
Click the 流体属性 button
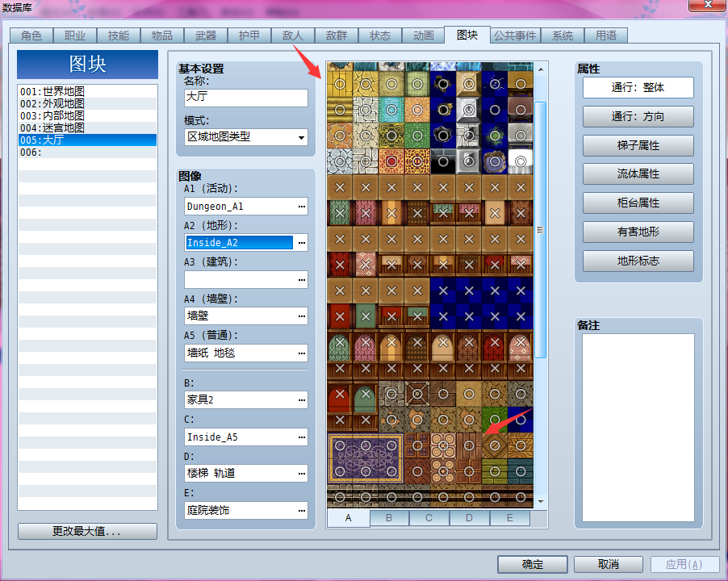(x=638, y=174)
